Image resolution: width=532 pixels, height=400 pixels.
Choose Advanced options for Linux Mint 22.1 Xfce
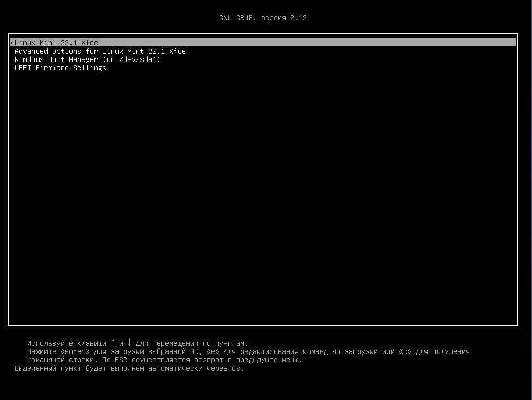coord(100,51)
